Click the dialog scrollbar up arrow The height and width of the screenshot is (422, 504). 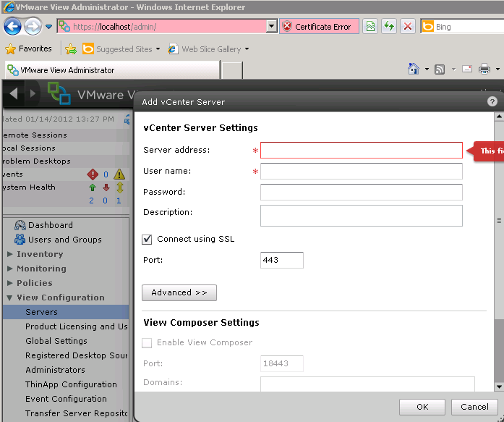tap(499, 117)
